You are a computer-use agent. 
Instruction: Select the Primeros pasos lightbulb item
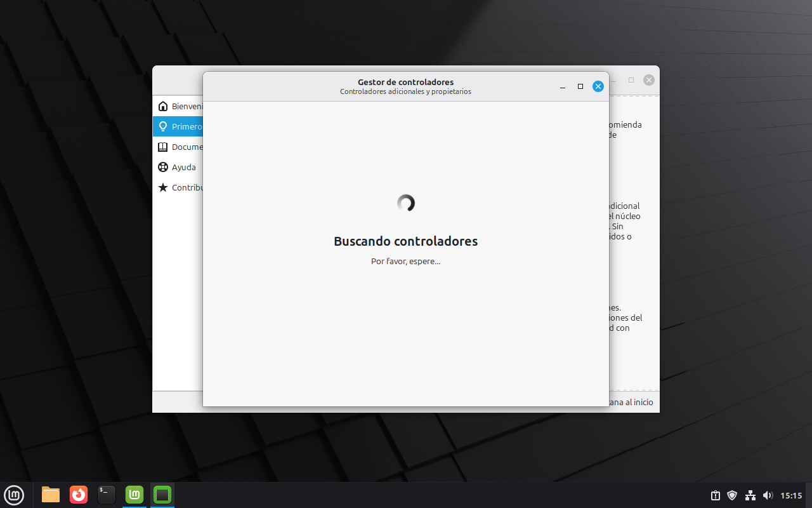[x=180, y=126]
